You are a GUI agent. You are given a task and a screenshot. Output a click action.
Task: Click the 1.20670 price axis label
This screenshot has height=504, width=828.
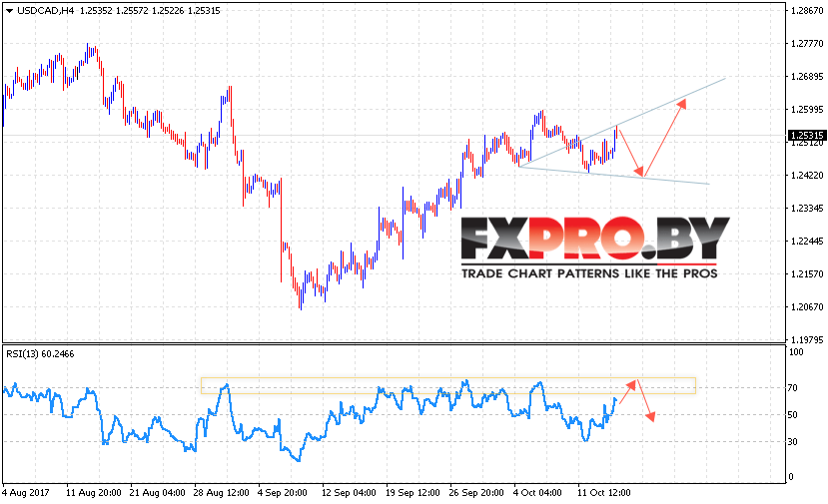click(x=807, y=307)
